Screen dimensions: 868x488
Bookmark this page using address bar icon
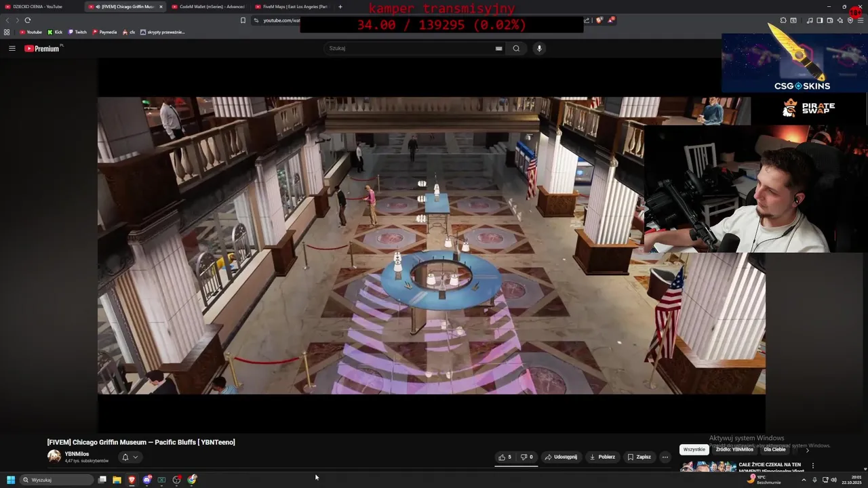click(x=243, y=20)
